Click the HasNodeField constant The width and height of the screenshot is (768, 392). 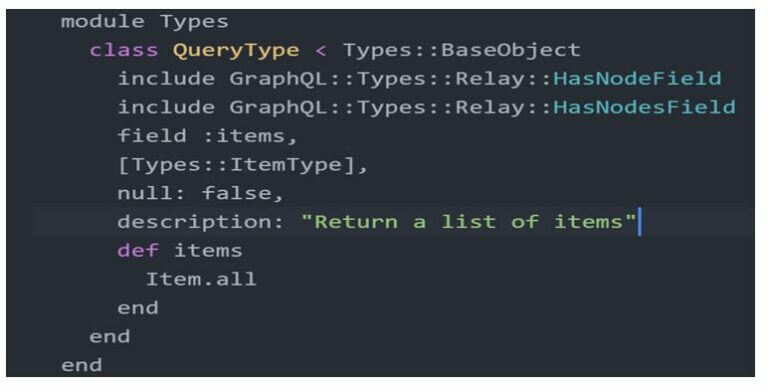click(x=637, y=79)
